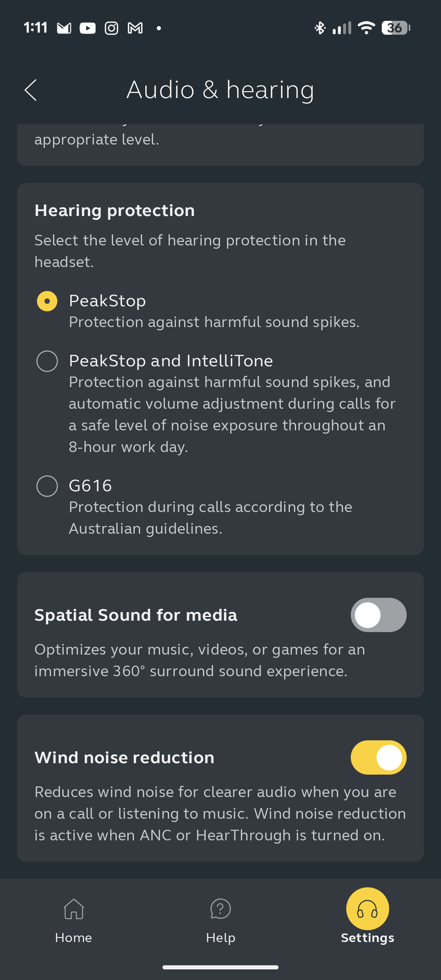The image size is (441, 980).
Task: Tap the back arrow icon
Action: click(31, 90)
